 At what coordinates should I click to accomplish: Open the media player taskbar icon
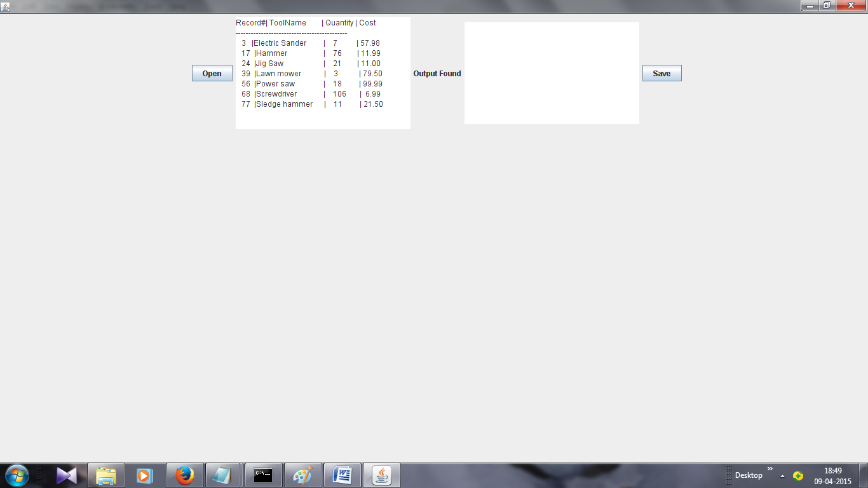coord(145,475)
